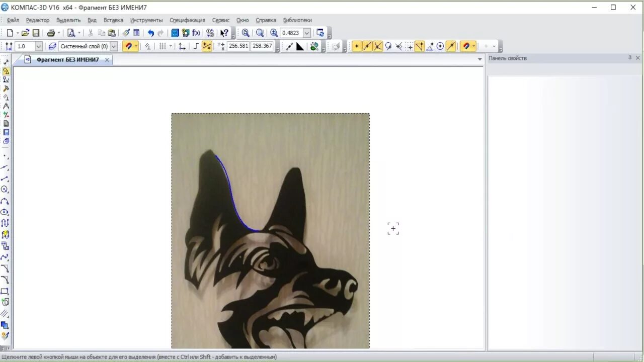Open the Редактор menu
Viewport: 644px width, 362px height.
pos(38,20)
